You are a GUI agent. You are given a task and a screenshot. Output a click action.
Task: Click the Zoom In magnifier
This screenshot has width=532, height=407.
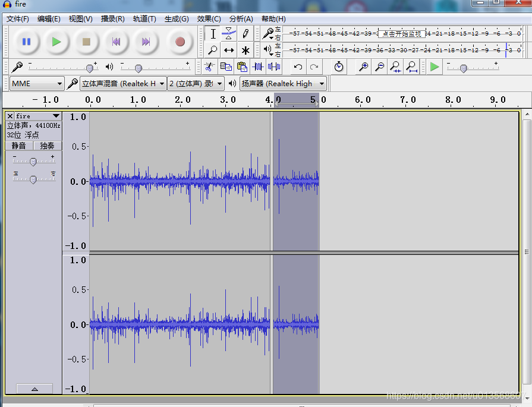[x=363, y=67]
